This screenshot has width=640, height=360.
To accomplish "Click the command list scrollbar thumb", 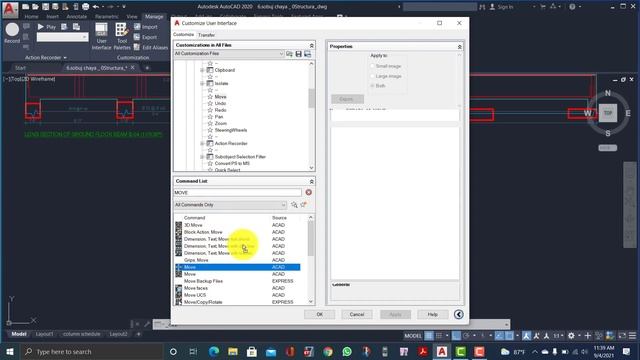I will [311, 239].
